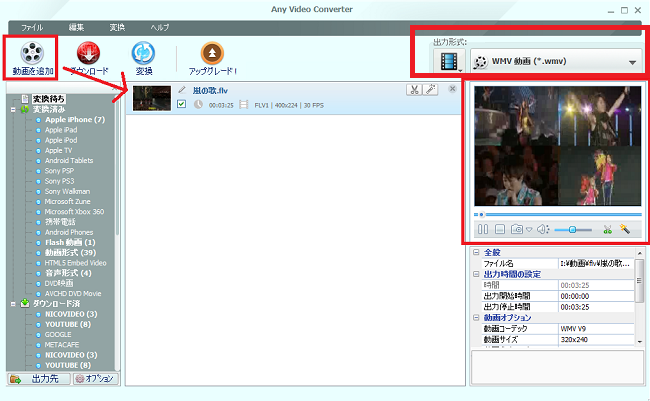The width and height of the screenshot is (650, 401).
Task: Click the 動画を追加 film reel icon
Action: tap(32, 53)
